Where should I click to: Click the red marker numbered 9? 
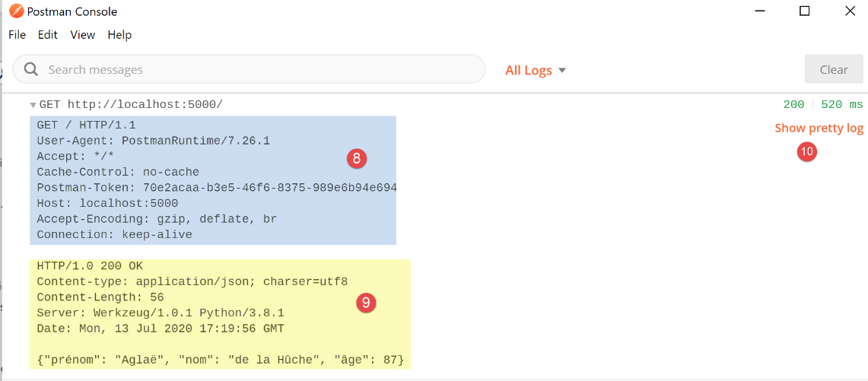pos(366,303)
